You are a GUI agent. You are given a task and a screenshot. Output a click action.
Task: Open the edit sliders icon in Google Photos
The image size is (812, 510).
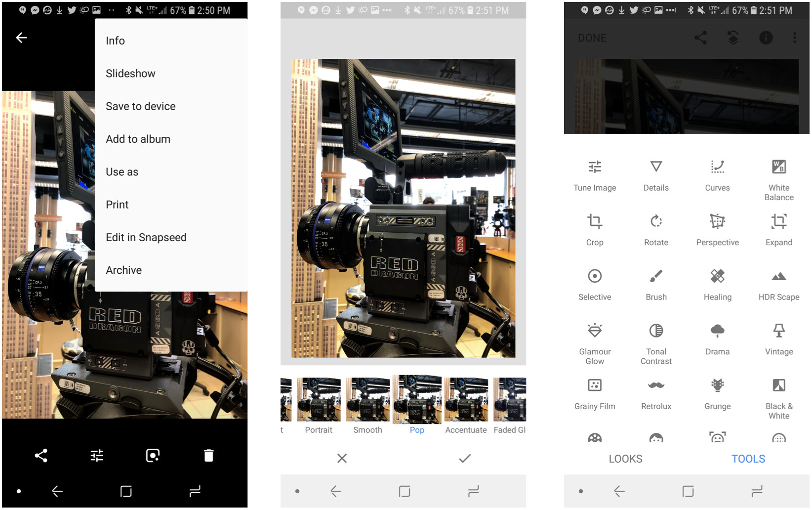[x=97, y=456]
